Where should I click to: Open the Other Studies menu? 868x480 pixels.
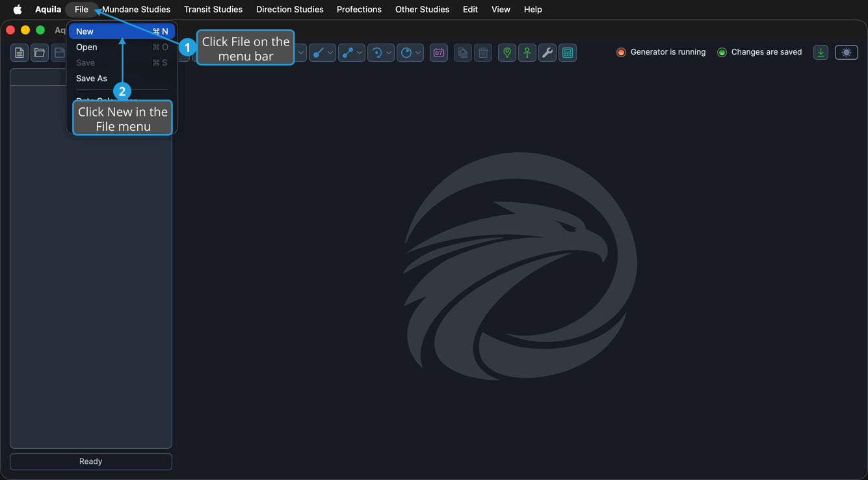(x=422, y=9)
